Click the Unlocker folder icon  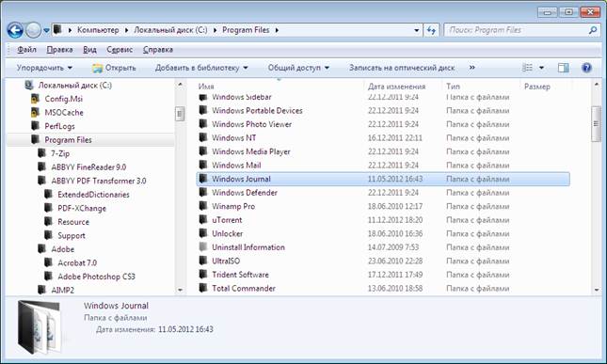point(203,233)
